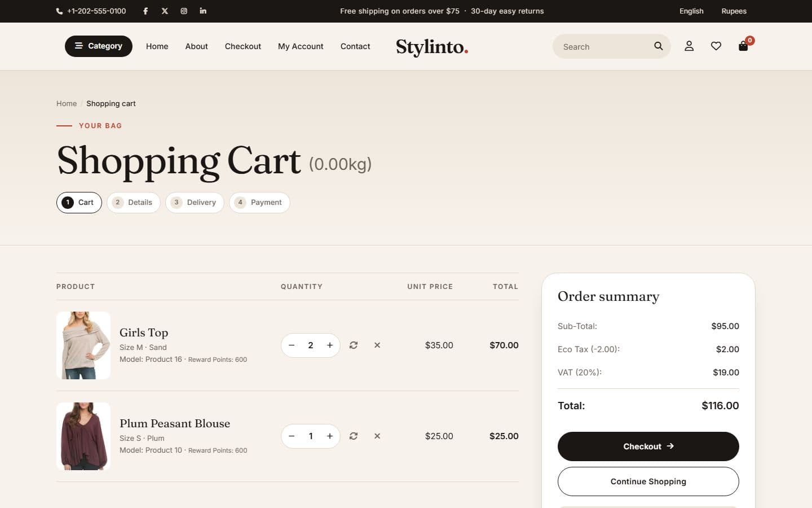Open the Girls Top product thumbnail
This screenshot has width=812, height=508.
pyautogui.click(x=83, y=345)
